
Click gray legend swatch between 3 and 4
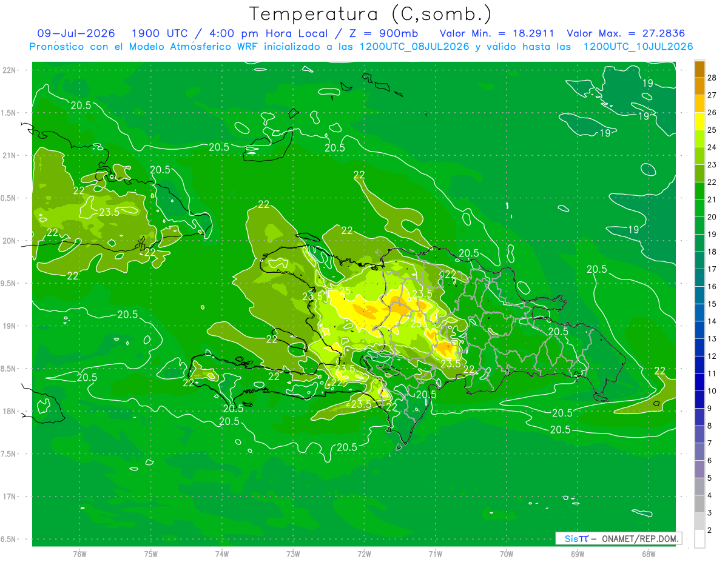[699, 504]
